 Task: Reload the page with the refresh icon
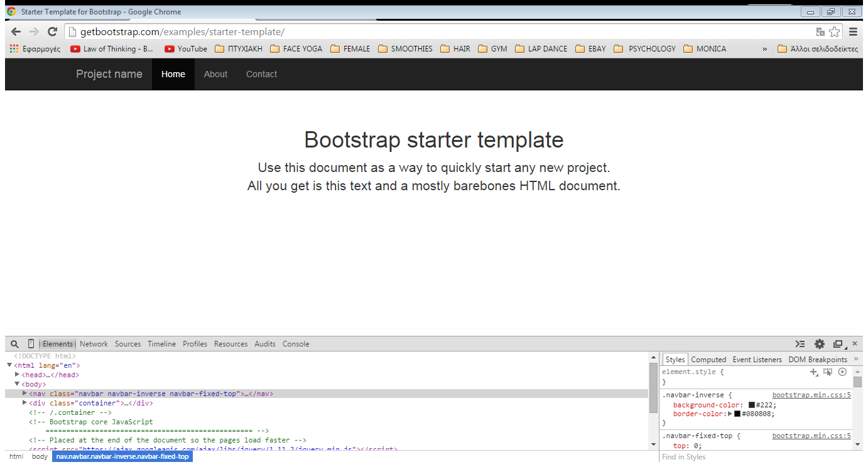pyautogui.click(x=53, y=31)
